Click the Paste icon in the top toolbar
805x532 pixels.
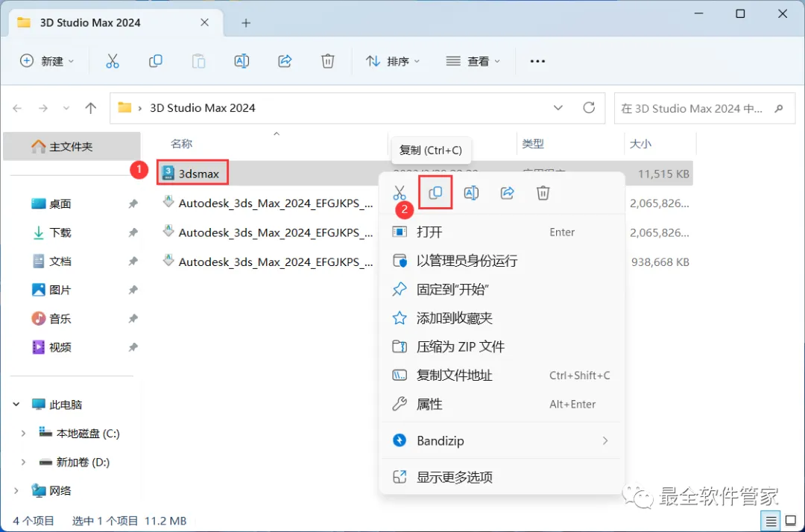[199, 61]
